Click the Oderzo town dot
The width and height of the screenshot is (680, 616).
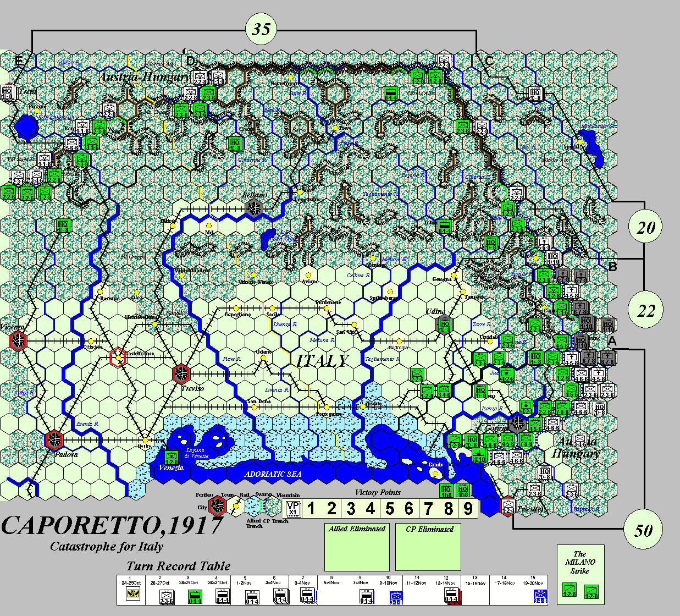coord(263,358)
